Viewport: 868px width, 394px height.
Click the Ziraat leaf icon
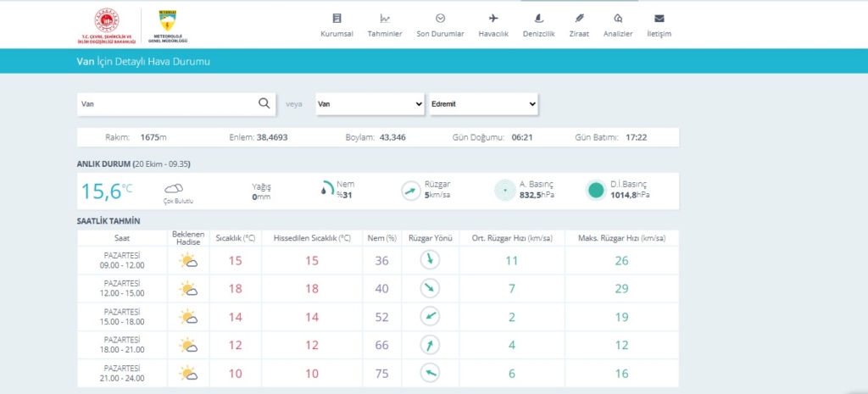580,19
